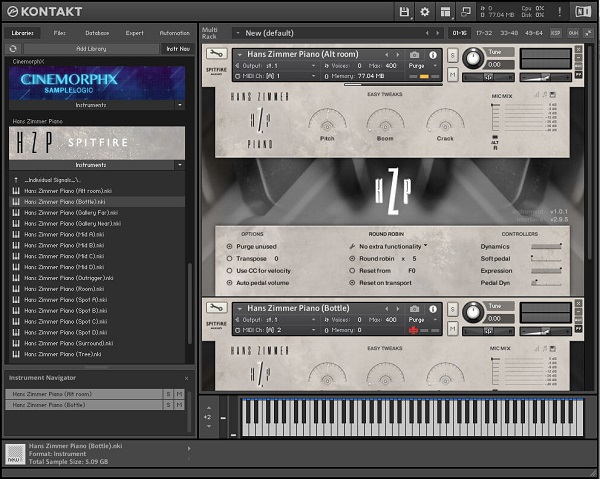Viewport: 600px width, 479px height.
Task: Click the minimize rack view icon
Action: click(589, 33)
